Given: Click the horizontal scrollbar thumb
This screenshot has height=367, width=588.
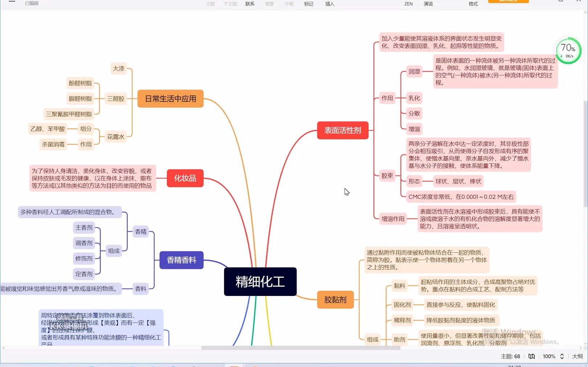Looking at the screenshot, I should tap(301, 348).
